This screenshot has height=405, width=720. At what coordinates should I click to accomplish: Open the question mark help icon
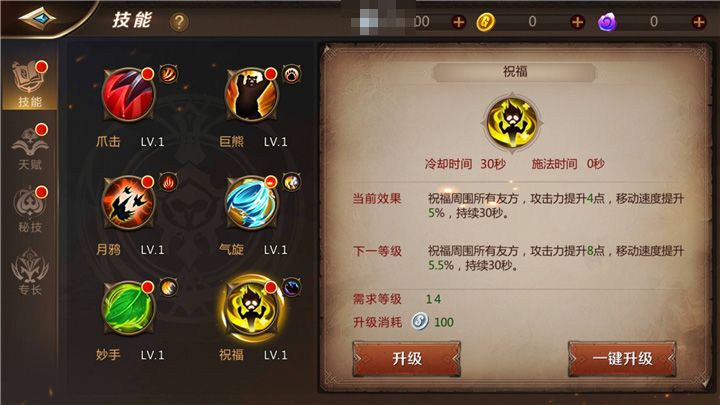coord(179,22)
